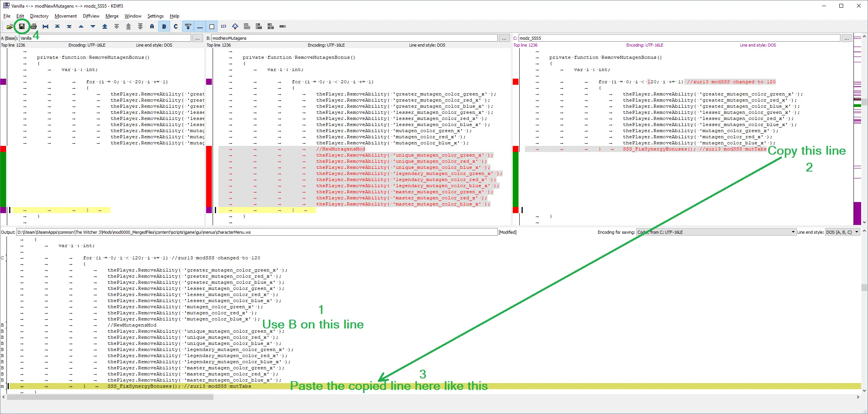Go to next unsolved conflict triple-down arrow
868x414 pixels.
click(x=140, y=26)
